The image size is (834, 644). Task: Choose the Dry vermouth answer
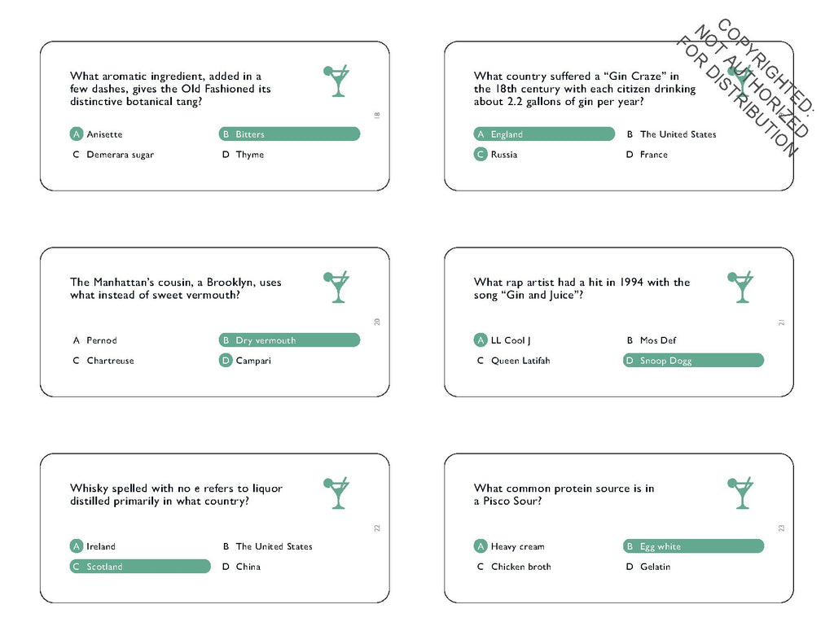point(289,340)
